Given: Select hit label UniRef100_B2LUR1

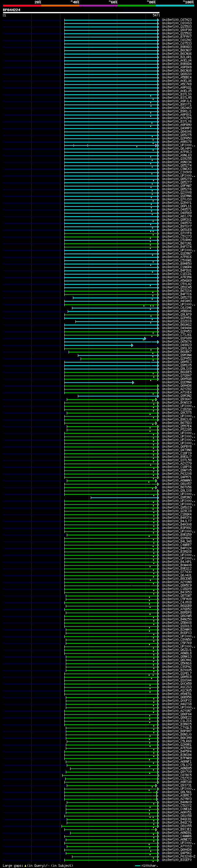Looking at the screenshot, I should point(177,57).
